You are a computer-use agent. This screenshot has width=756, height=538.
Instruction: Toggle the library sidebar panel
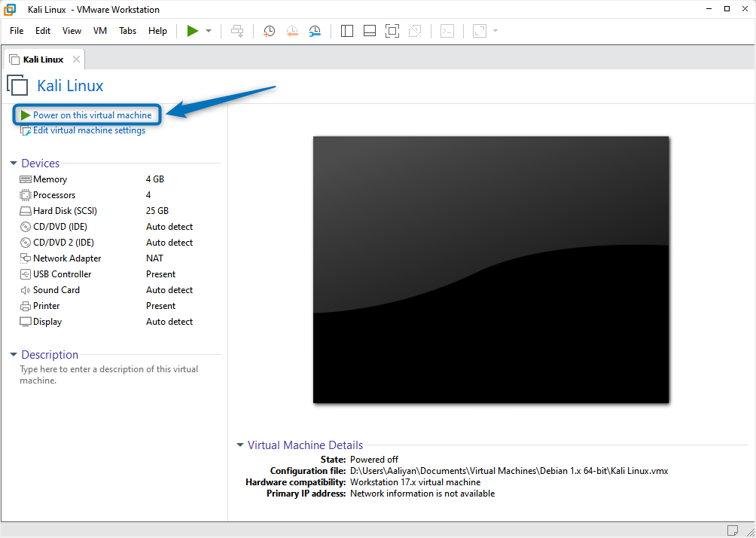(346, 31)
